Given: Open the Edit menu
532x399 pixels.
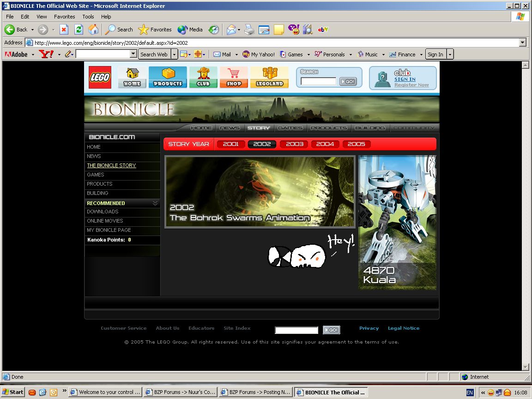Looking at the screenshot, I should click(x=25, y=17).
